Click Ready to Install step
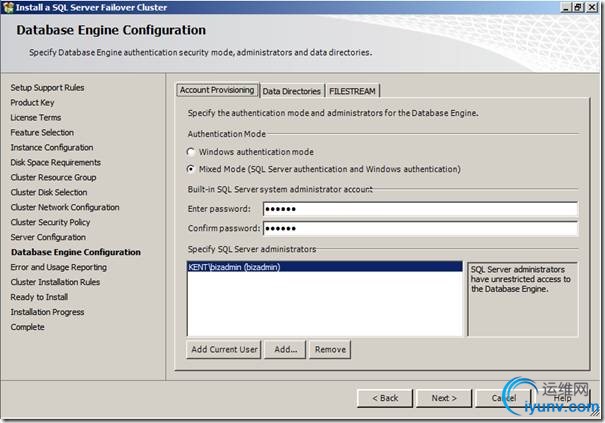Viewport: 605px width, 423px height. [x=39, y=297]
